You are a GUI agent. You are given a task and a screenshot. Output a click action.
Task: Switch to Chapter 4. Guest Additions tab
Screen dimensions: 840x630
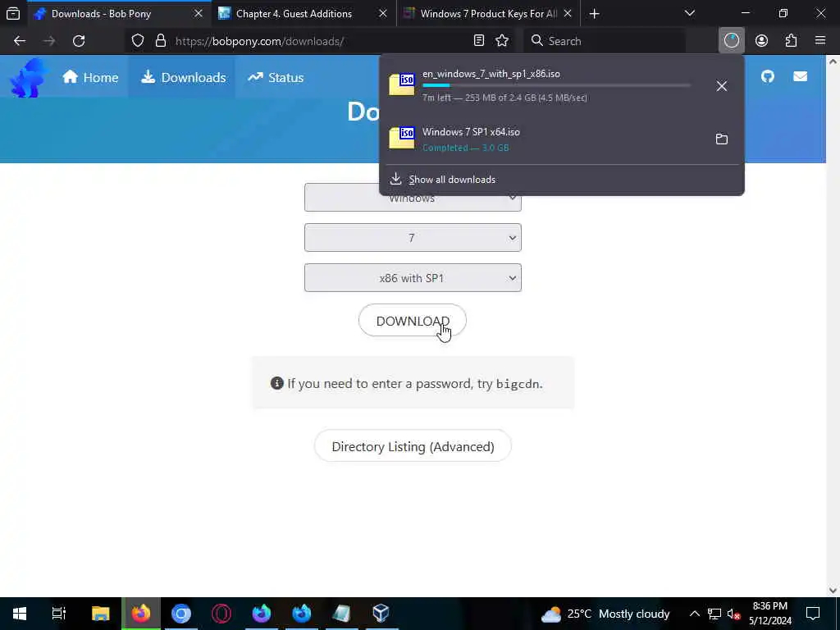click(294, 13)
